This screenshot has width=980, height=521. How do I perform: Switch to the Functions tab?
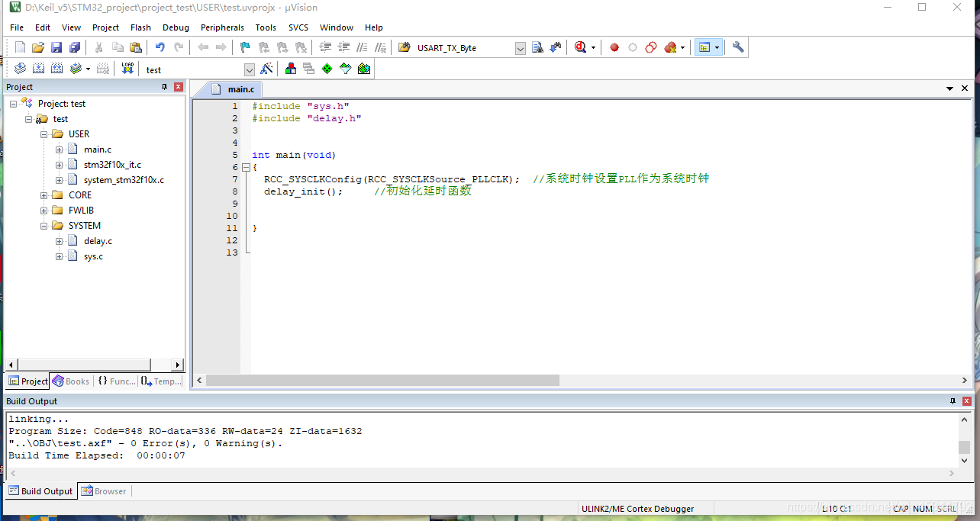click(117, 381)
